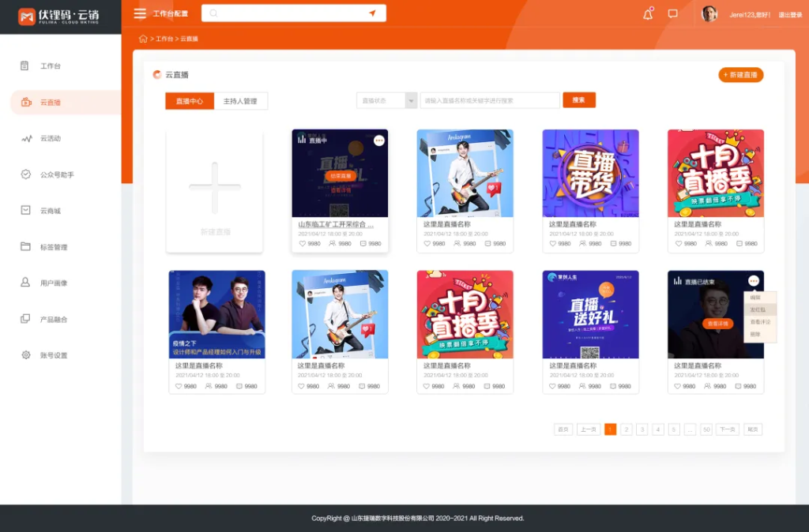This screenshot has height=532, width=809.
Task: Click the pagination ellipsis between page numbers
Action: [689, 429]
